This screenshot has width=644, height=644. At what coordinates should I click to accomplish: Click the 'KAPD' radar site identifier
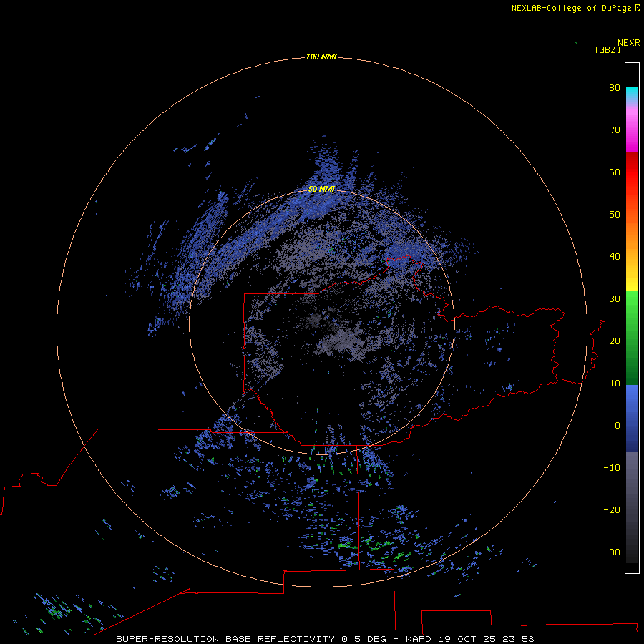[419, 639]
